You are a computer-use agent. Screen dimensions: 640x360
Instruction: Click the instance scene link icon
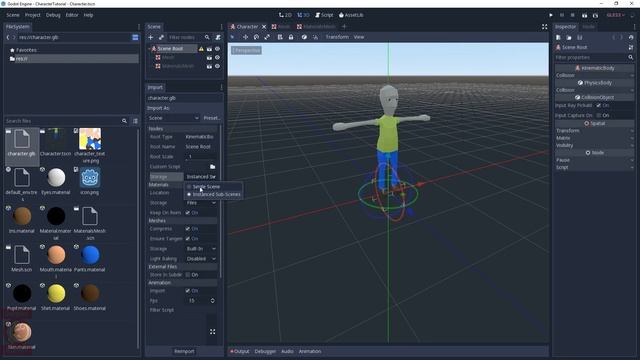click(161, 37)
